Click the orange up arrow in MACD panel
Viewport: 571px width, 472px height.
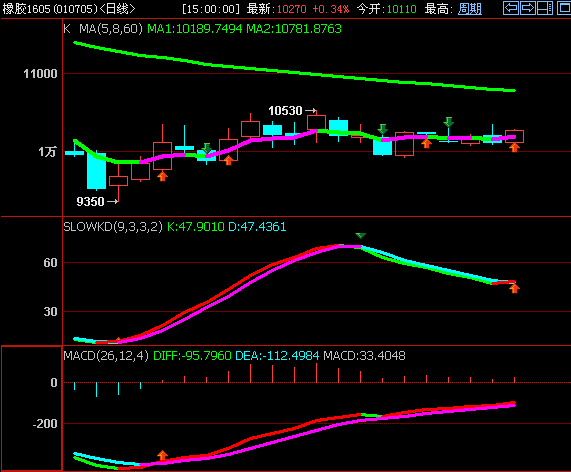(162, 455)
